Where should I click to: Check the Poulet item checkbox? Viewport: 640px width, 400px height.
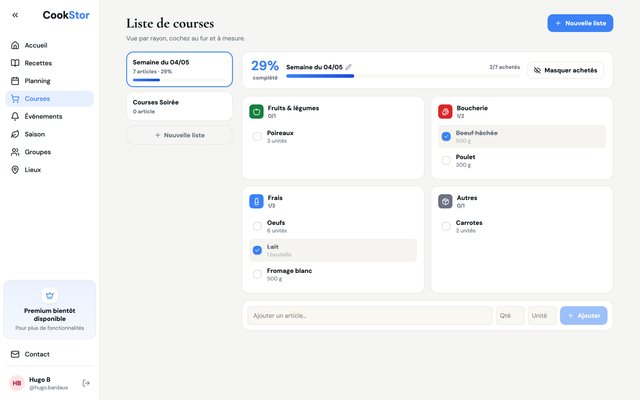coord(446,160)
